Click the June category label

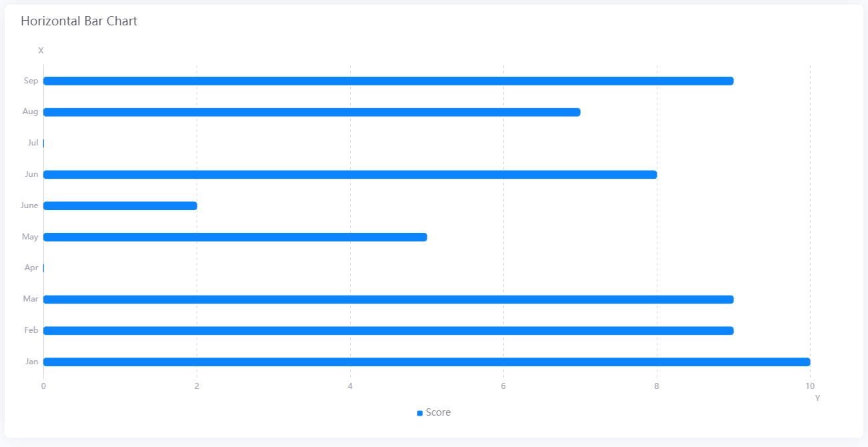[x=29, y=205]
